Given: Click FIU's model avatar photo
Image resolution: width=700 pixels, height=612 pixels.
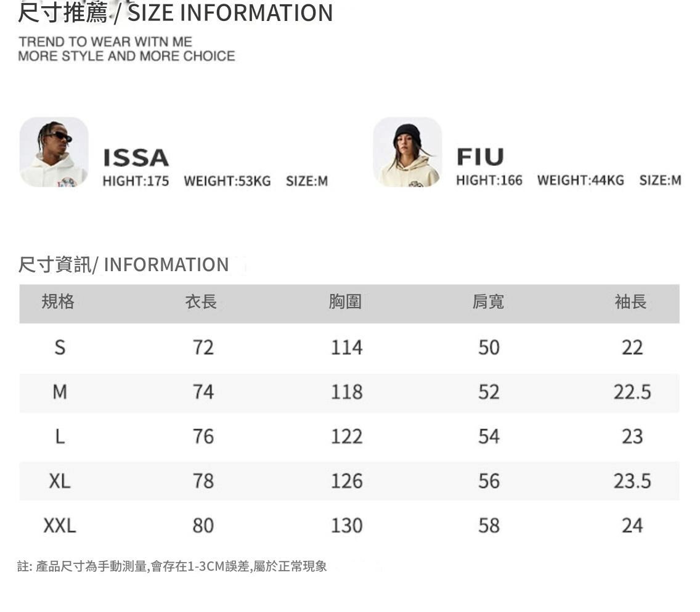Looking at the screenshot, I should [407, 152].
